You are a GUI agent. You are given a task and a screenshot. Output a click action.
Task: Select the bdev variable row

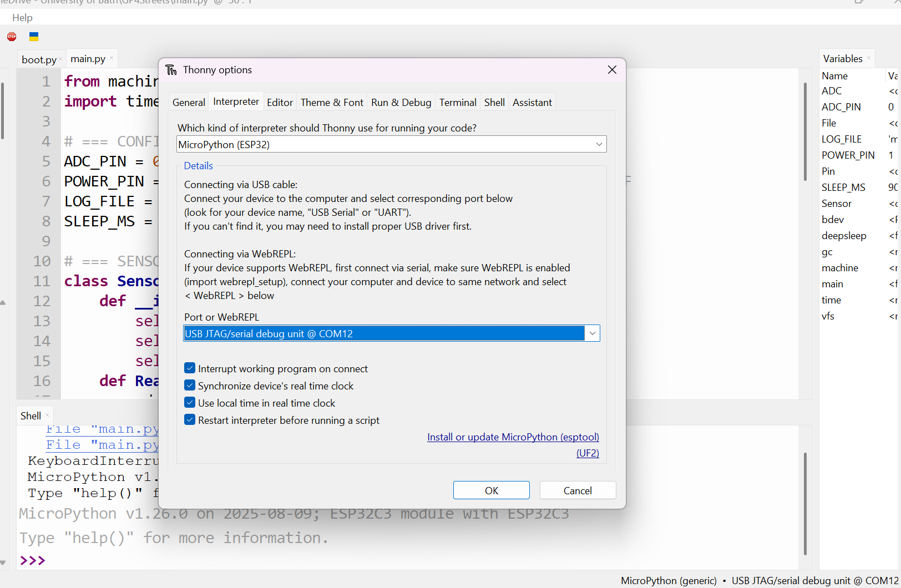(858, 220)
